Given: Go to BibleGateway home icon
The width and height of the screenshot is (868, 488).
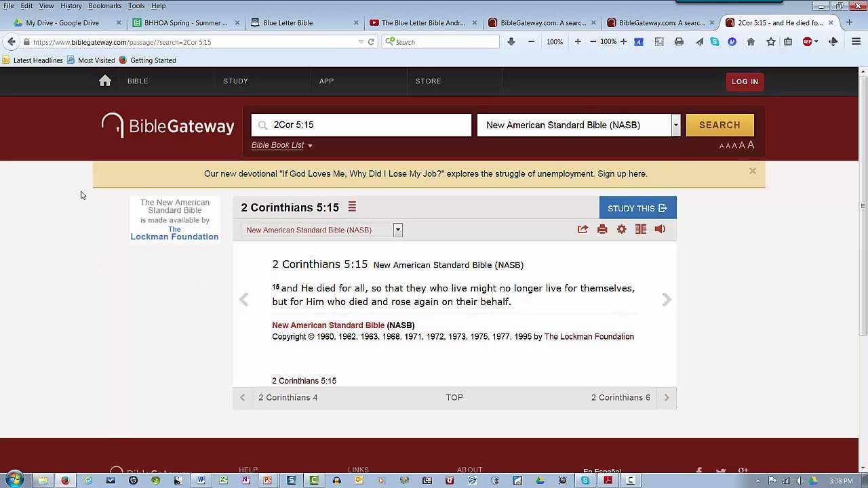Looking at the screenshot, I should point(105,81).
